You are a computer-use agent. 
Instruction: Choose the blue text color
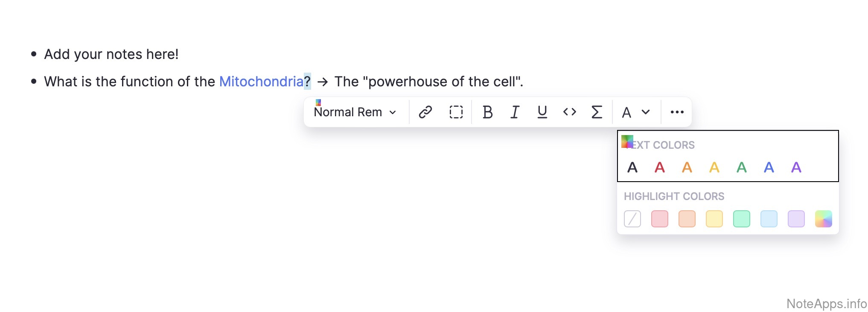pos(769,167)
